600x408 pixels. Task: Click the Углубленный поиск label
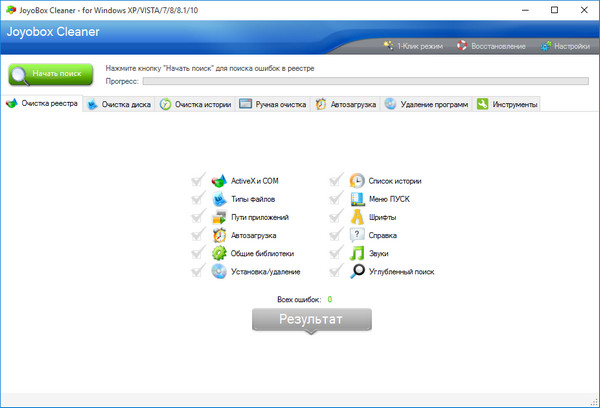[401, 272]
